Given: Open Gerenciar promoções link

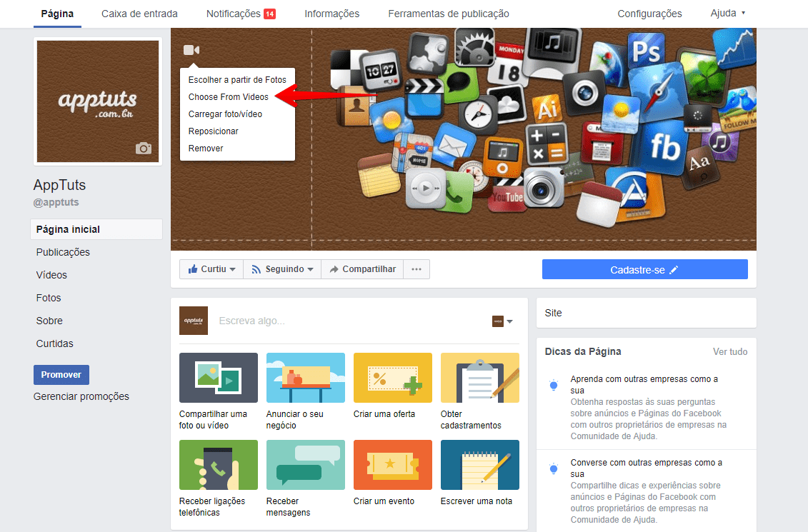Looking at the screenshot, I should [81, 396].
